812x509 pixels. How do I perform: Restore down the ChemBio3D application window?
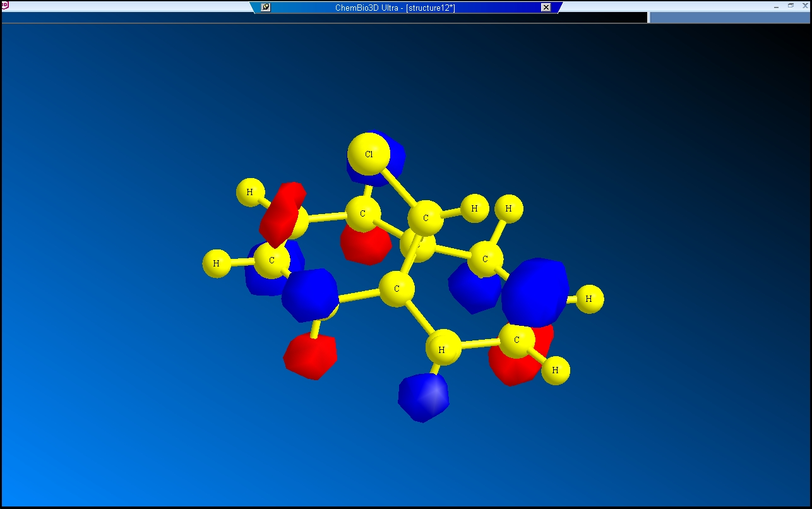click(x=791, y=6)
